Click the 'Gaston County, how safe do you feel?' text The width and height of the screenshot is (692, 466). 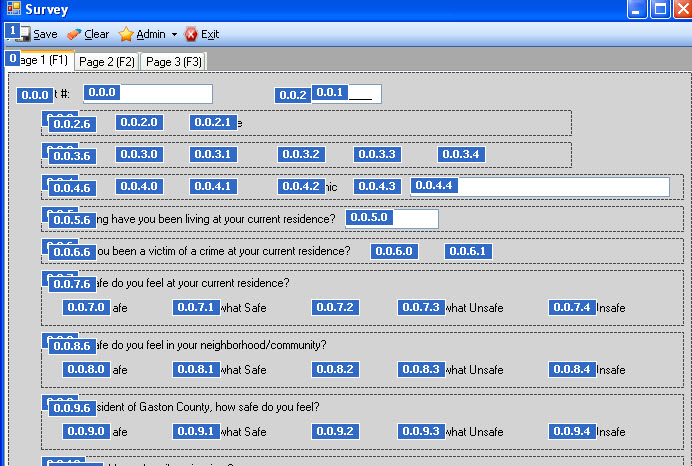pos(229,407)
